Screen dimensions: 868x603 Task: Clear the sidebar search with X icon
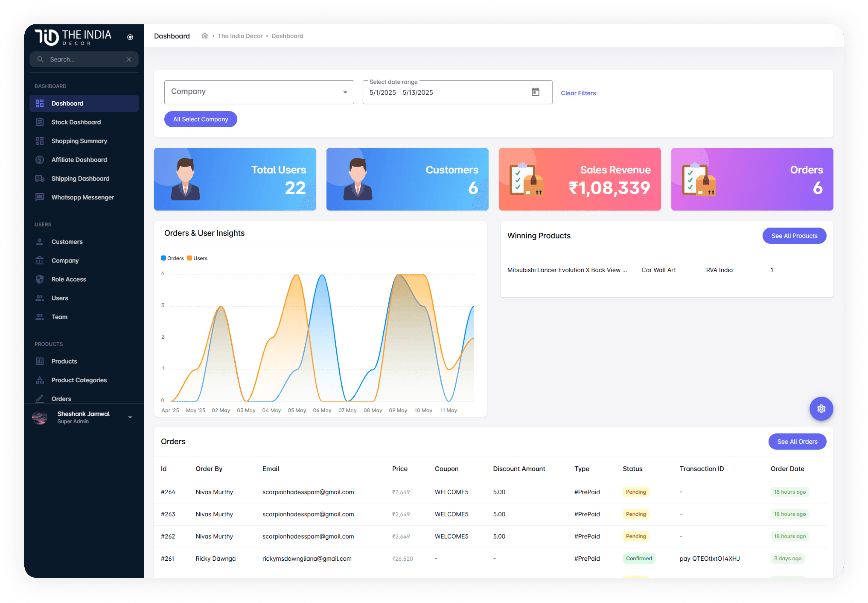[129, 59]
